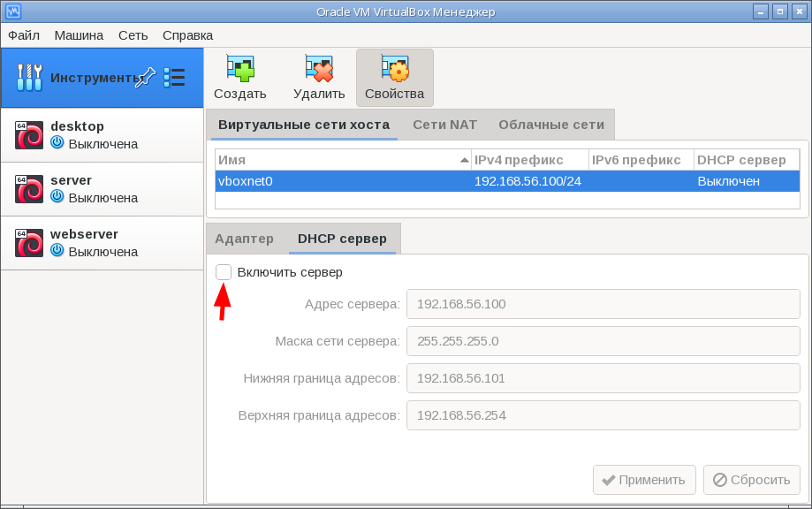Select the server machine name
This screenshot has height=509, width=812.
point(71,180)
